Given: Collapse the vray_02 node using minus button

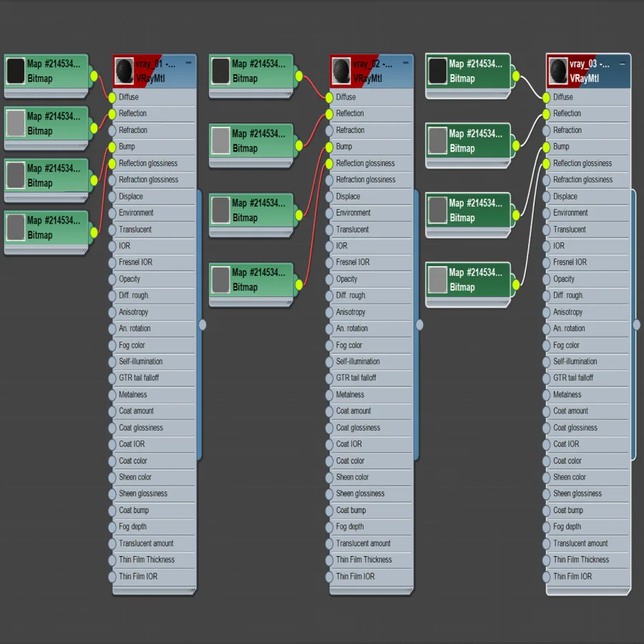Looking at the screenshot, I should [406, 63].
